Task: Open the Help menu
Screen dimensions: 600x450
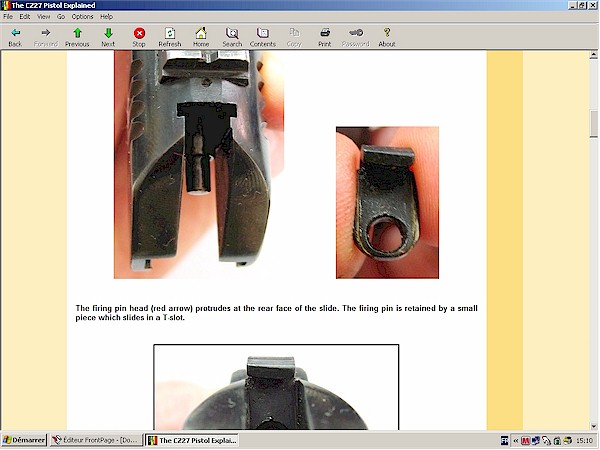Action: tap(106, 16)
